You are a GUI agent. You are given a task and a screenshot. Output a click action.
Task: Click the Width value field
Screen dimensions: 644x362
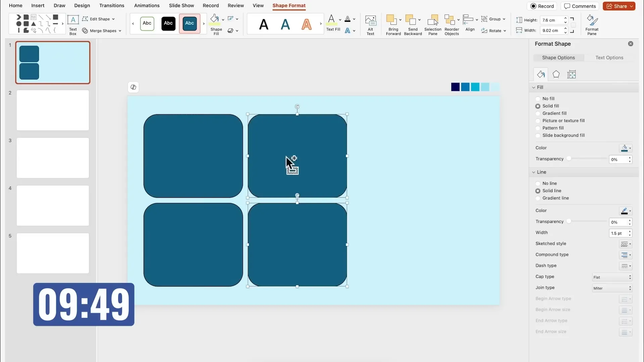click(552, 31)
